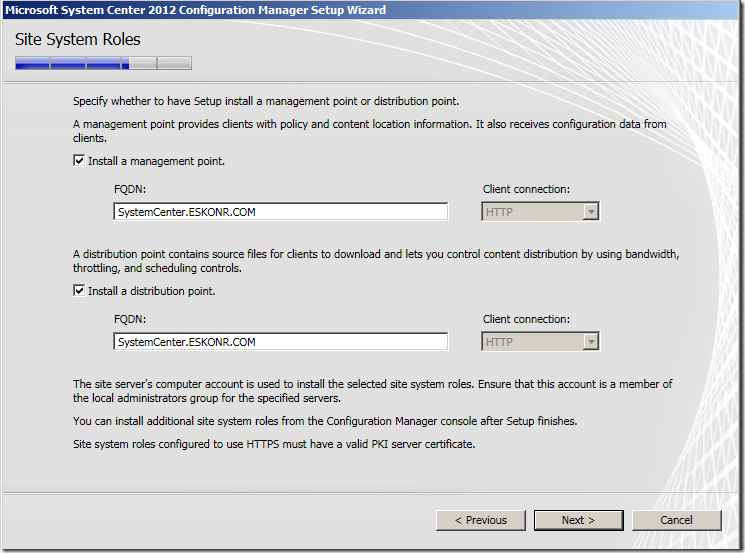
Task: Click the setup progress bar under the heading
Action: (103, 64)
